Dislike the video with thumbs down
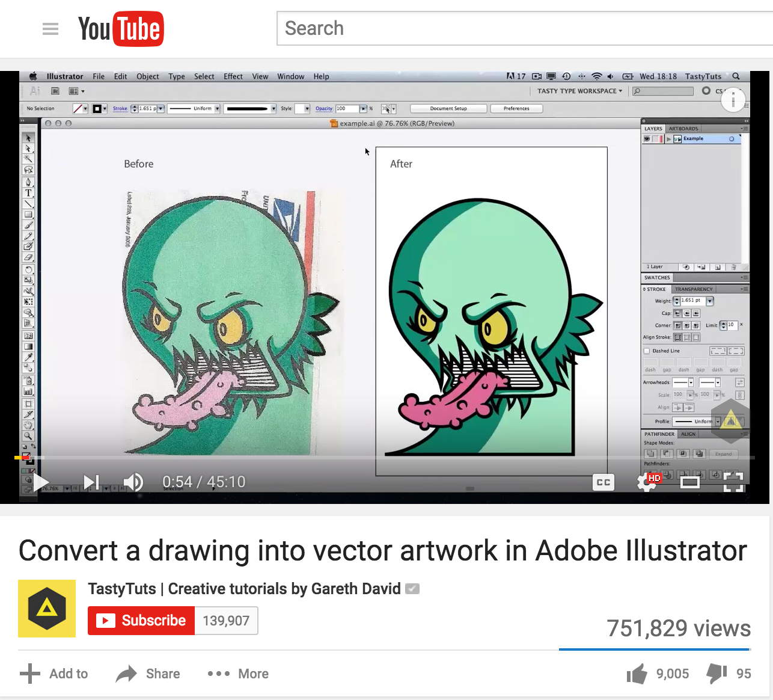The height and width of the screenshot is (700, 773). coord(716,674)
